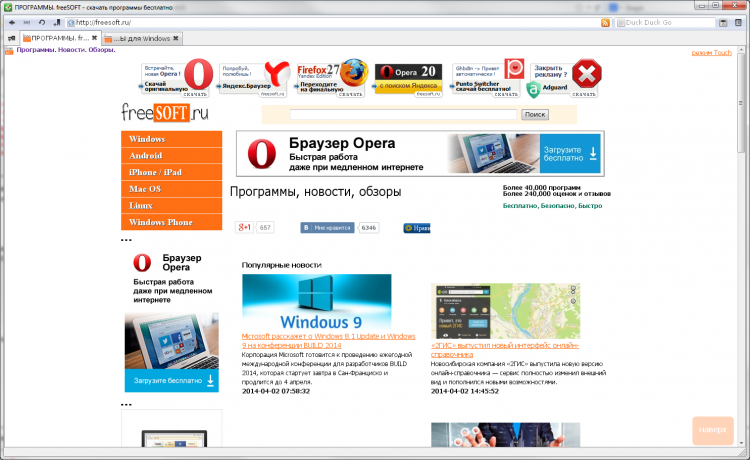
Task: Click the 'Наверх' back-to-top button
Action: coord(713,430)
